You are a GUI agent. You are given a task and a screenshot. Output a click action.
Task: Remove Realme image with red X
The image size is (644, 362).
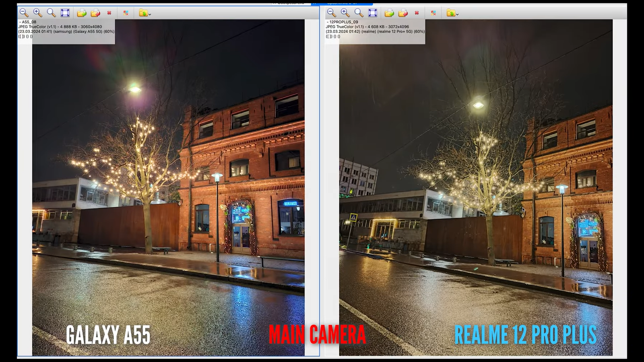pyautogui.click(x=417, y=13)
